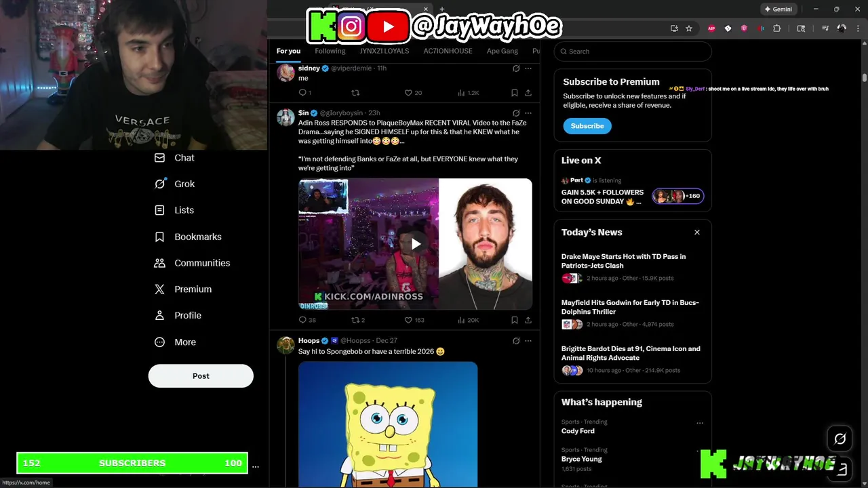Image resolution: width=868 pixels, height=488 pixels.
Task: Open the Lists page
Action: [x=174, y=210]
